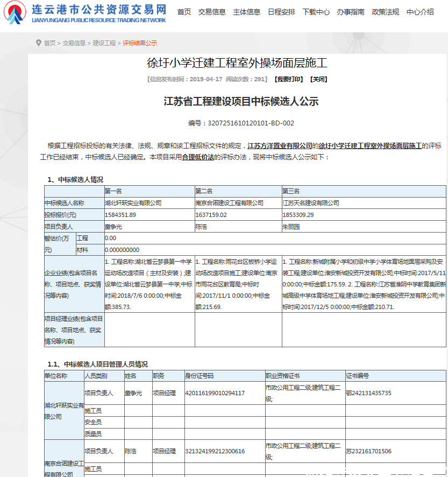Click the heading 江苏省工程建设项目中标候选人公示
This screenshot has width=448, height=477.
(x=241, y=101)
